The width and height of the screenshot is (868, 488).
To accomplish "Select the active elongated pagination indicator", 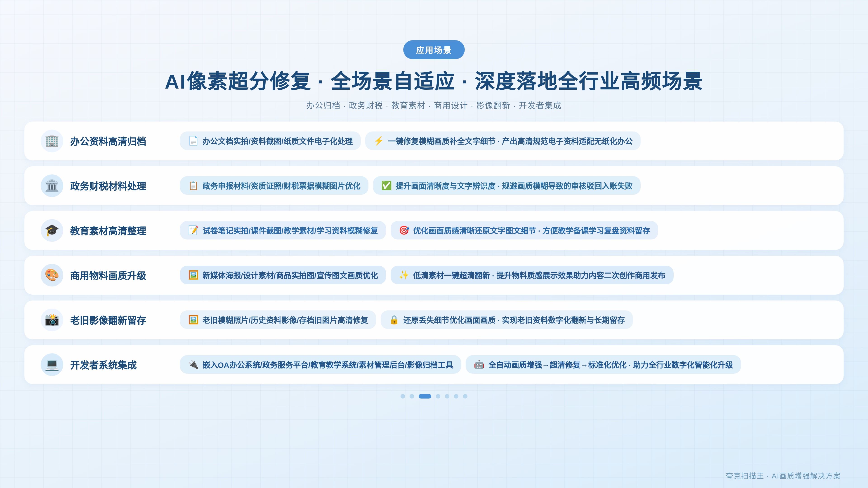I will coord(425,396).
